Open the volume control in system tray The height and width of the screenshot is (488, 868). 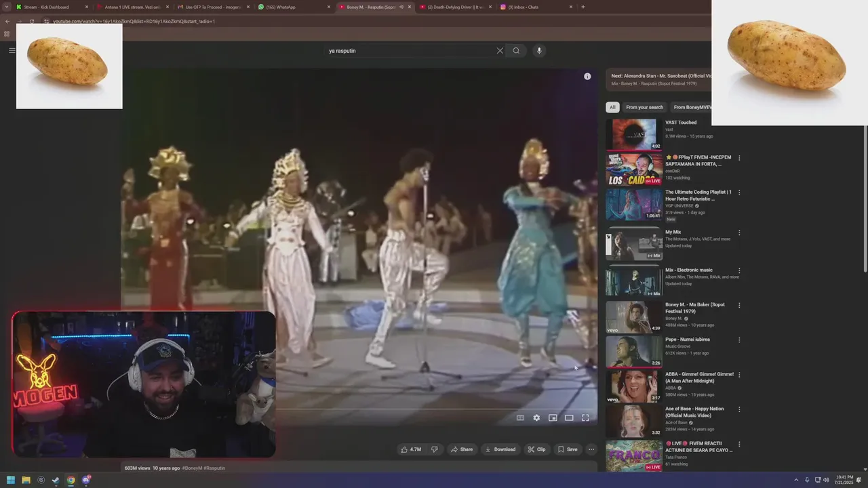[x=826, y=480]
